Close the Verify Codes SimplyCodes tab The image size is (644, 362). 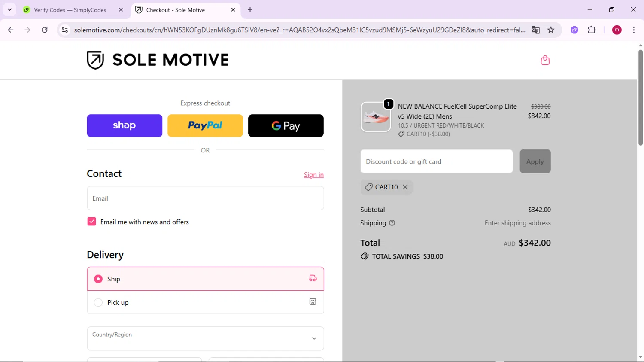point(121,10)
